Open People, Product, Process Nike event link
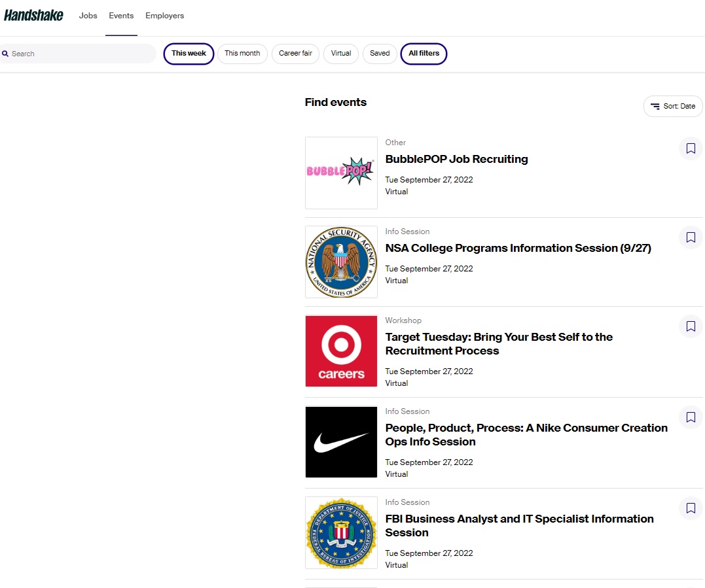The height and width of the screenshot is (588, 705). [x=526, y=435]
